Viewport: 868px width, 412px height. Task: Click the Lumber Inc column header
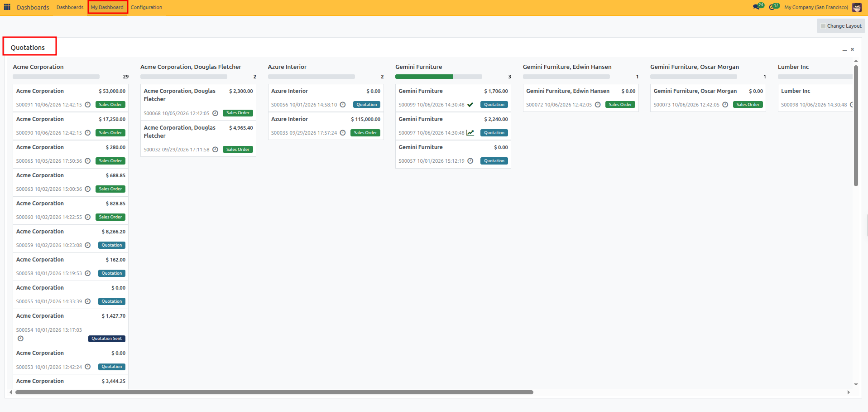pyautogui.click(x=793, y=67)
